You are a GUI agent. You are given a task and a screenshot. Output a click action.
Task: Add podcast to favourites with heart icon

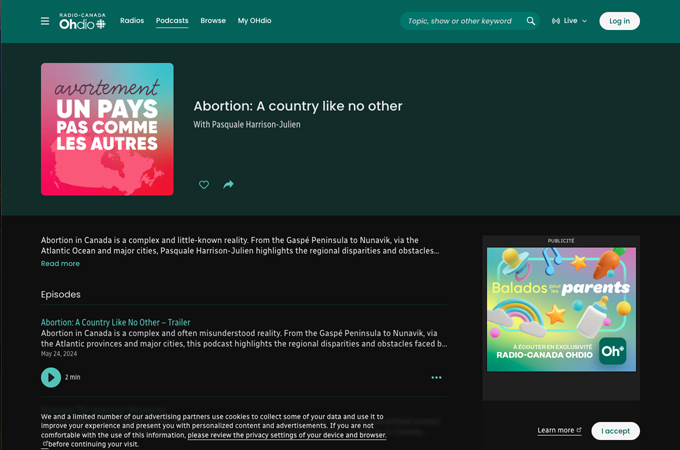coord(204,185)
